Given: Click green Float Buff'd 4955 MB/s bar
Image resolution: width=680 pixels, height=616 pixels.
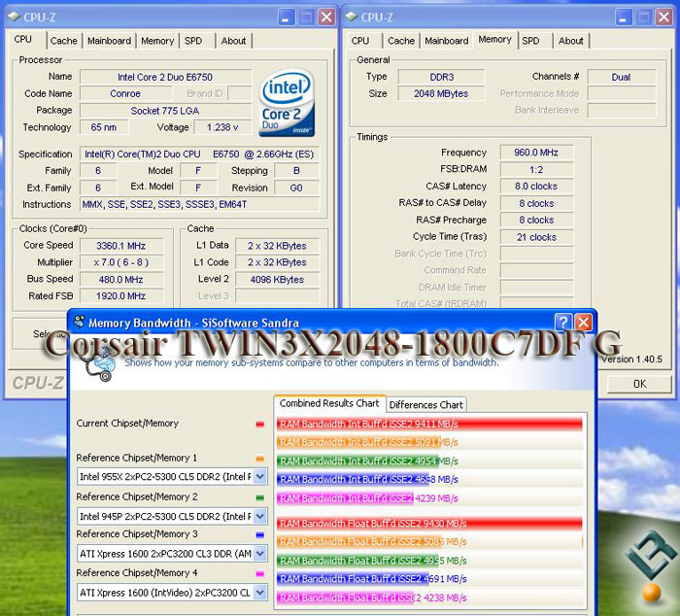Looking at the screenshot, I should 357,561.
